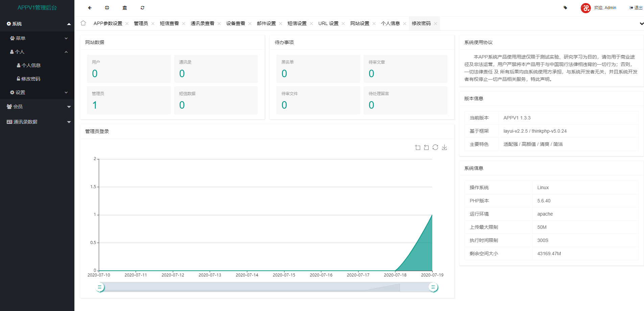
Task: Close the 邮件设置 tab
Action: [x=281, y=24]
